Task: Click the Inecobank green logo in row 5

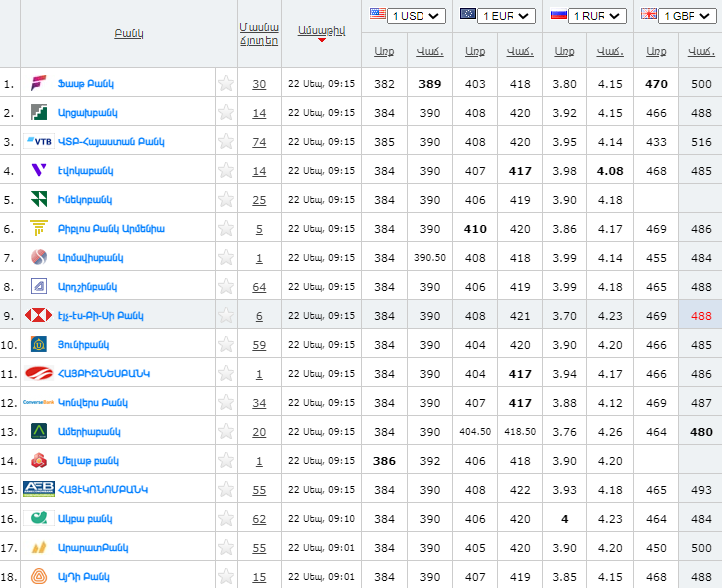Action: click(x=39, y=199)
